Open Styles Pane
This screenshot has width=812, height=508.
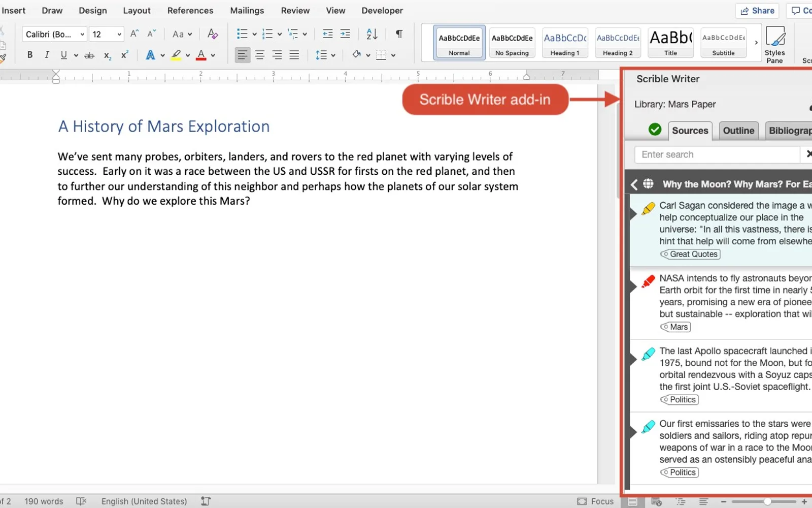click(775, 45)
